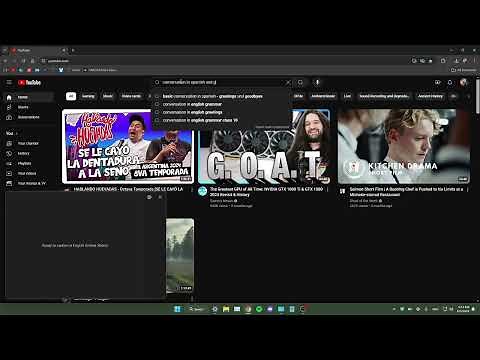The width and height of the screenshot is (480, 360).
Task: Open a new browser tab
Action: coord(73,50)
